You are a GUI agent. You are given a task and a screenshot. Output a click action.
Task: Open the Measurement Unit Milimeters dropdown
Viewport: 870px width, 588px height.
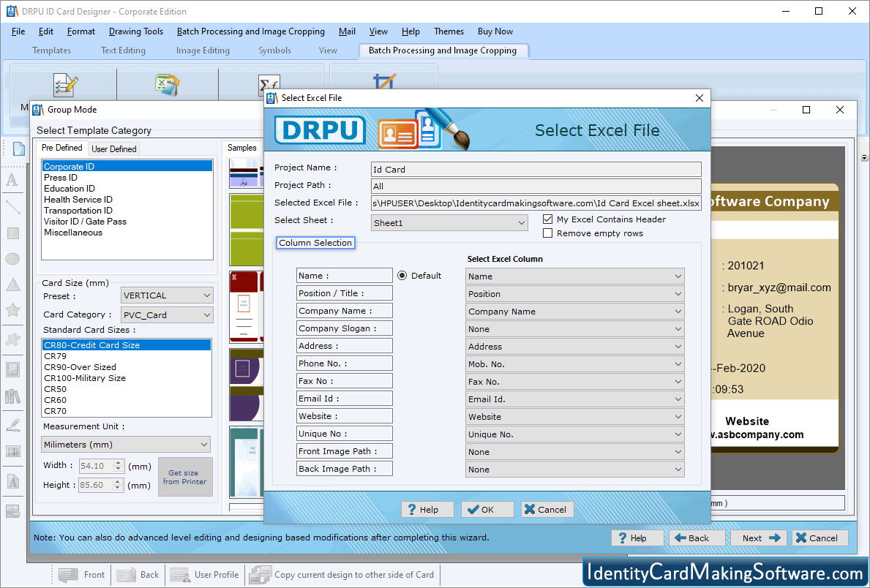click(126, 445)
